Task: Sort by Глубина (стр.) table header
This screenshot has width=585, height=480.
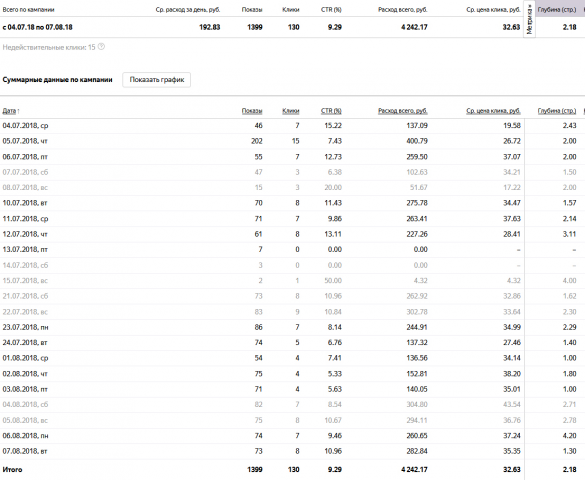Action: click(557, 111)
